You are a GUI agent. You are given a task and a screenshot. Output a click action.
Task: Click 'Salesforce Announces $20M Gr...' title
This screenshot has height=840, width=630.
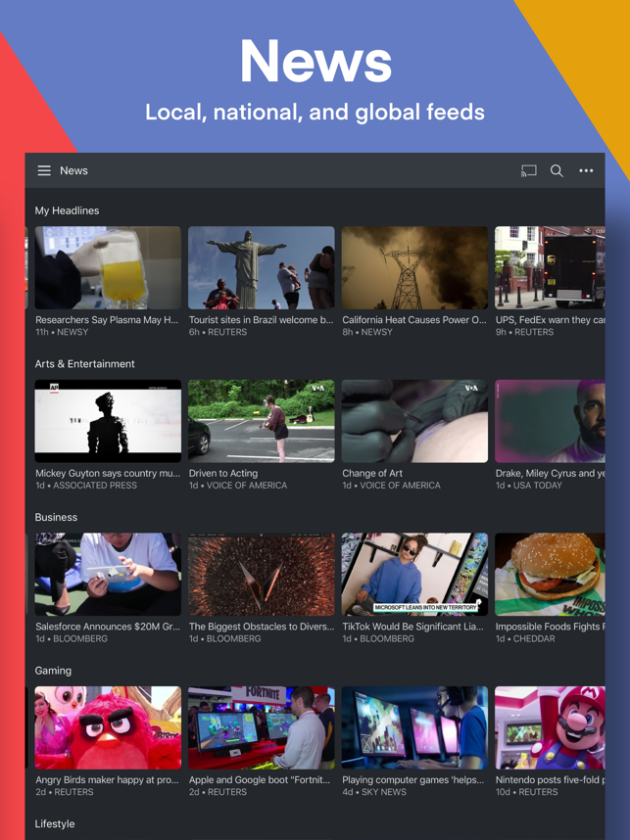click(x=108, y=627)
